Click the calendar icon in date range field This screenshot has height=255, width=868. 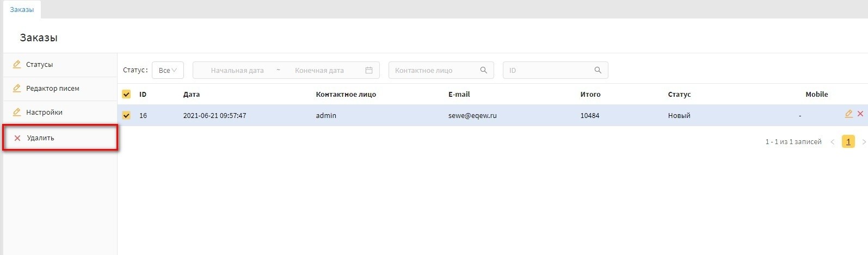click(369, 70)
